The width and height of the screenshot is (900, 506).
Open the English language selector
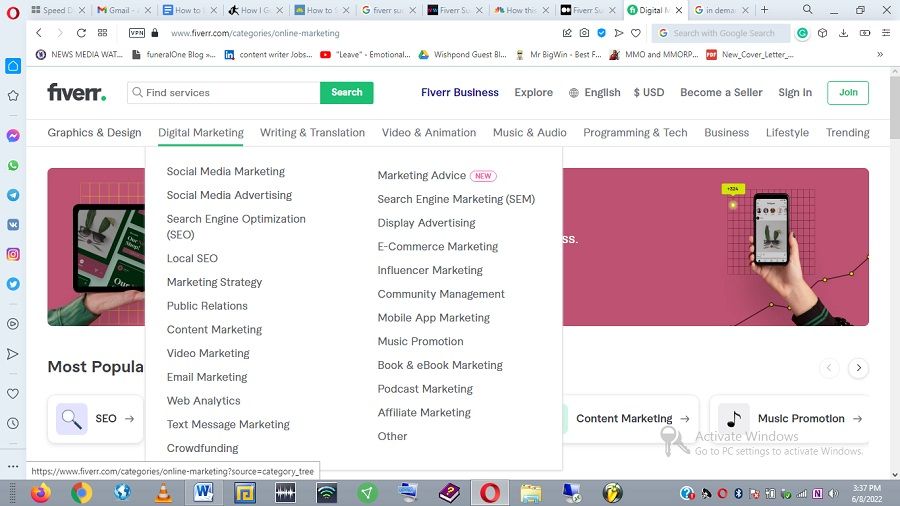pos(595,92)
